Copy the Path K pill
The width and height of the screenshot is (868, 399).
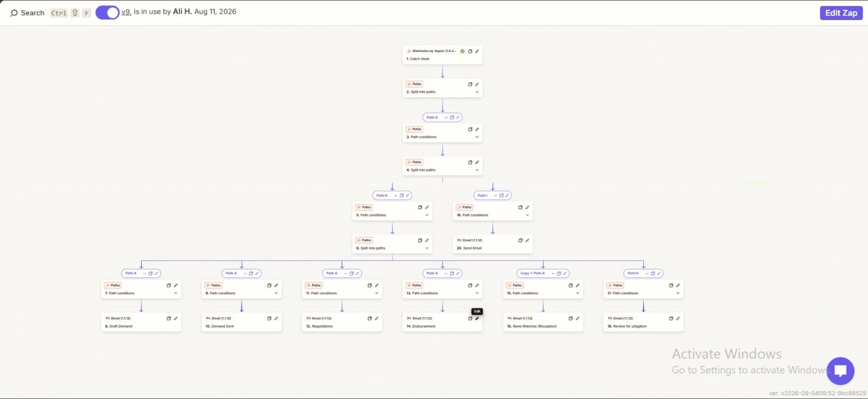[653, 274]
